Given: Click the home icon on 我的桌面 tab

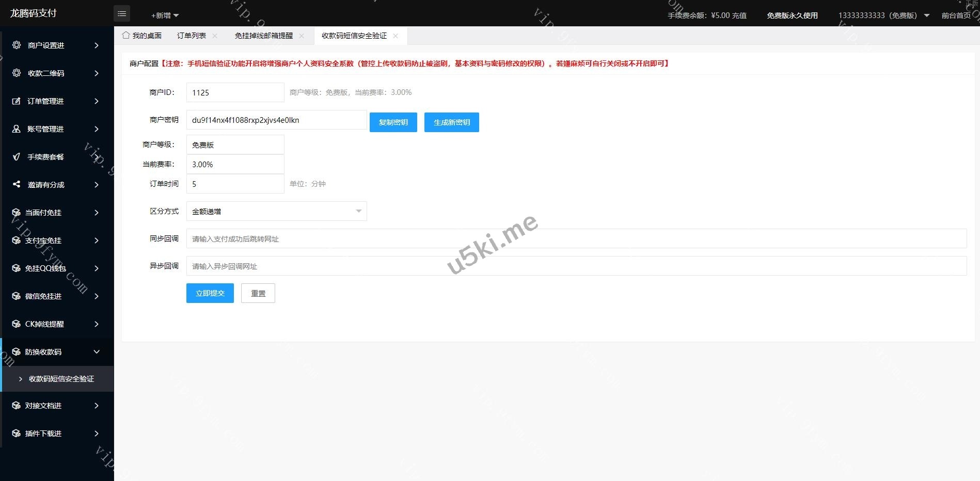Looking at the screenshot, I should [126, 36].
